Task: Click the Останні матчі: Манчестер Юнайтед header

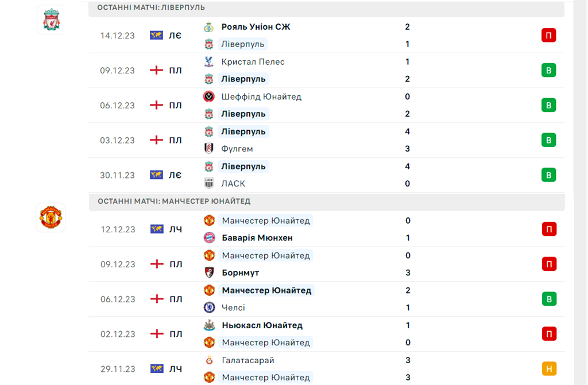Action: (x=174, y=201)
